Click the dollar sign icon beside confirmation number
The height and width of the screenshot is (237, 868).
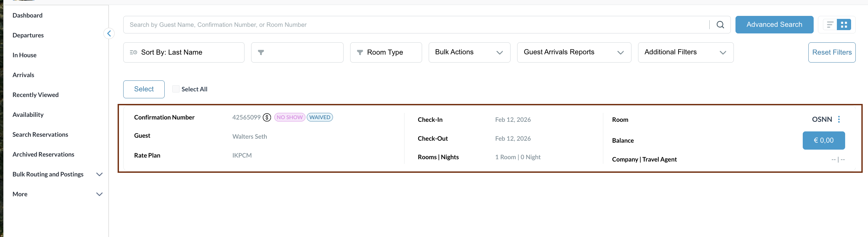267,117
